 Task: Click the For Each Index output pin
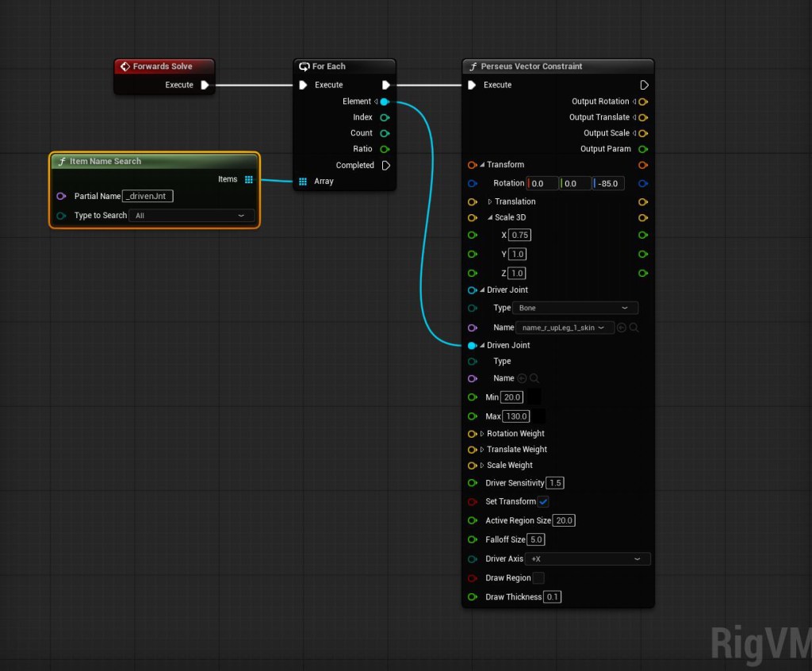(385, 117)
